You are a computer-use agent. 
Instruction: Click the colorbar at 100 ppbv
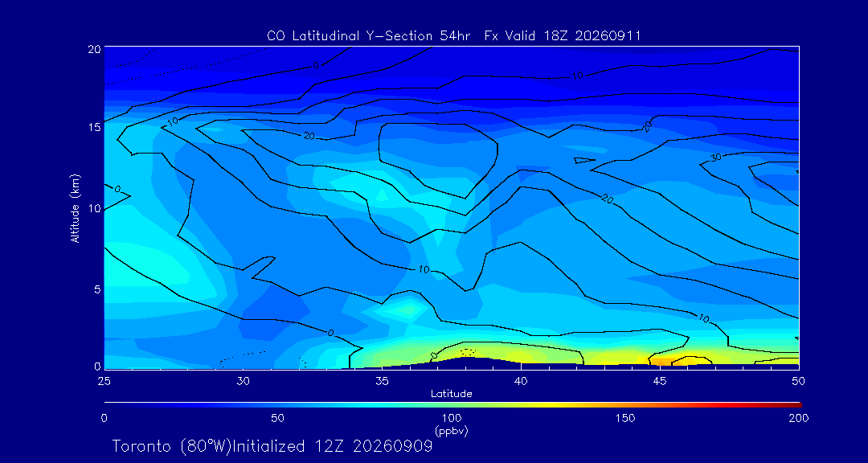[x=452, y=405]
